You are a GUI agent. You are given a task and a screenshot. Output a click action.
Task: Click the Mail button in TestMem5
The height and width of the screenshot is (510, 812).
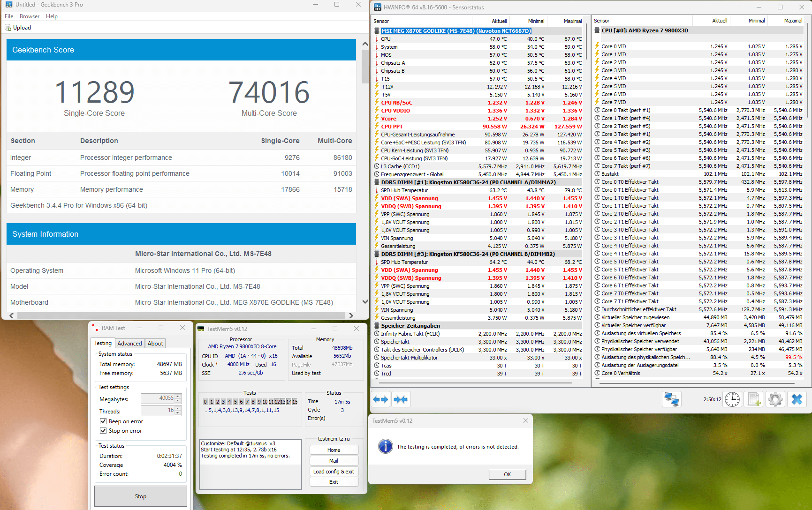tap(334, 461)
